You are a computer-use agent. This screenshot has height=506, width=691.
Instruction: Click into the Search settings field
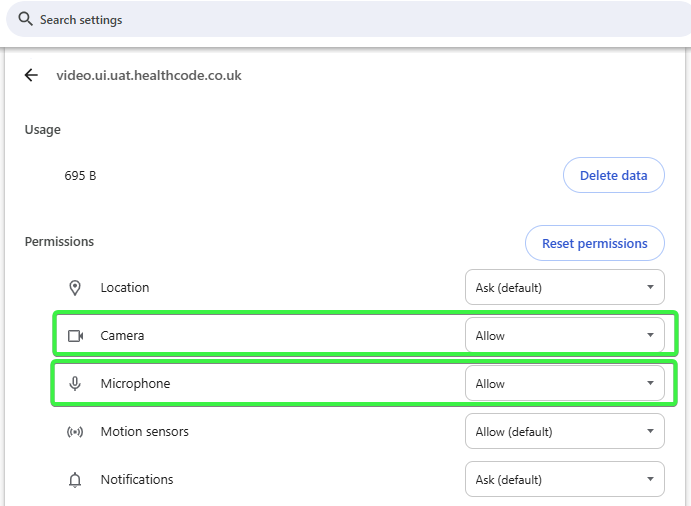[300, 20]
